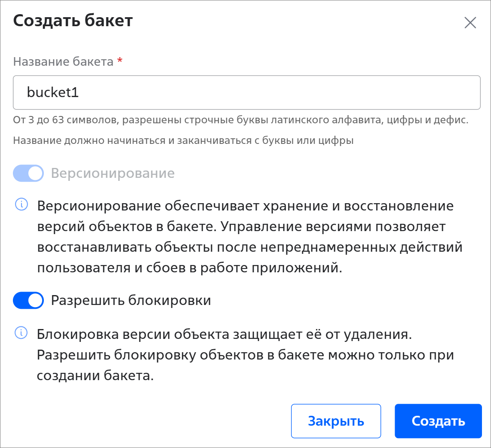Click the Версионирование toggle label

pyautogui.click(x=113, y=173)
